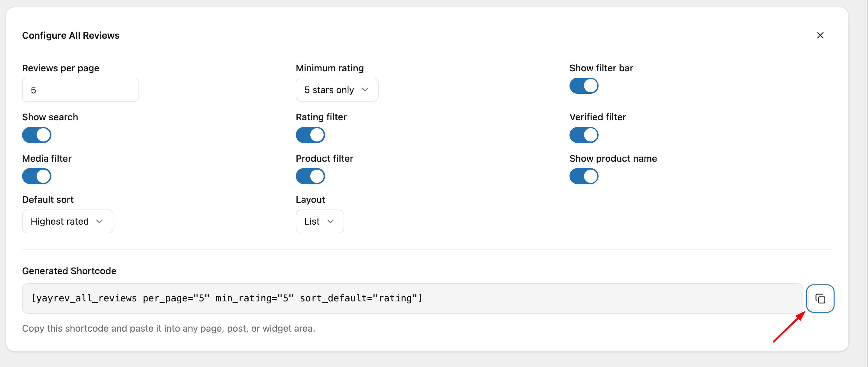Disable the Show filter bar switch
868x367 pixels.
click(x=584, y=86)
